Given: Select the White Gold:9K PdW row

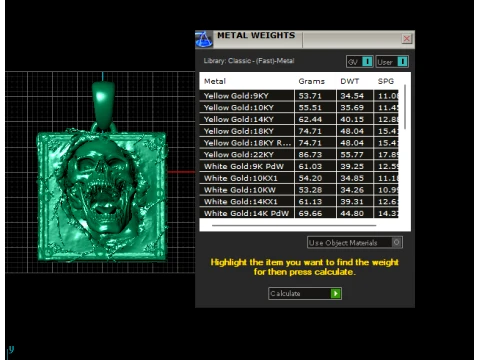Looking at the screenshot, I should click(x=299, y=166).
